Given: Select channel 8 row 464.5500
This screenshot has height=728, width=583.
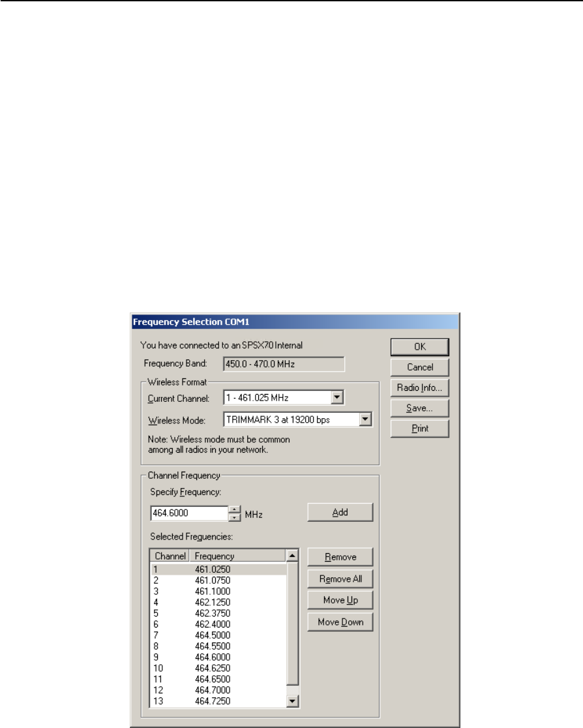Looking at the screenshot, I should 218,646.
